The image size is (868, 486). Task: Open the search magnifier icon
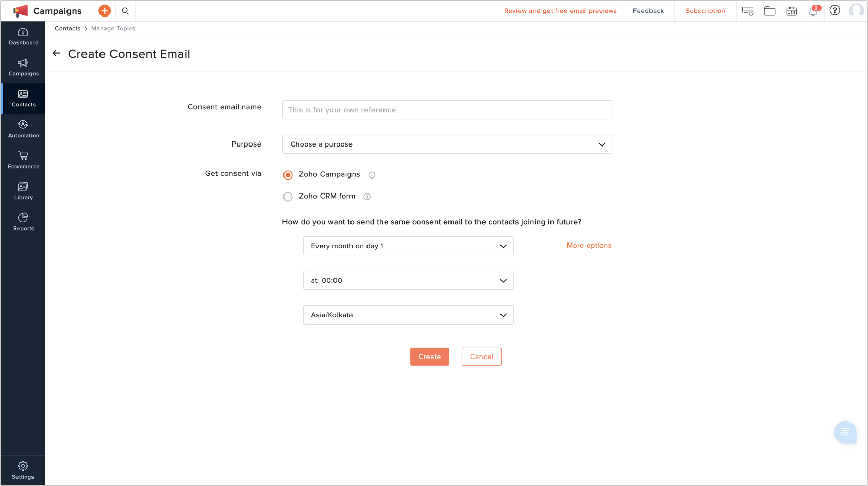pyautogui.click(x=125, y=11)
